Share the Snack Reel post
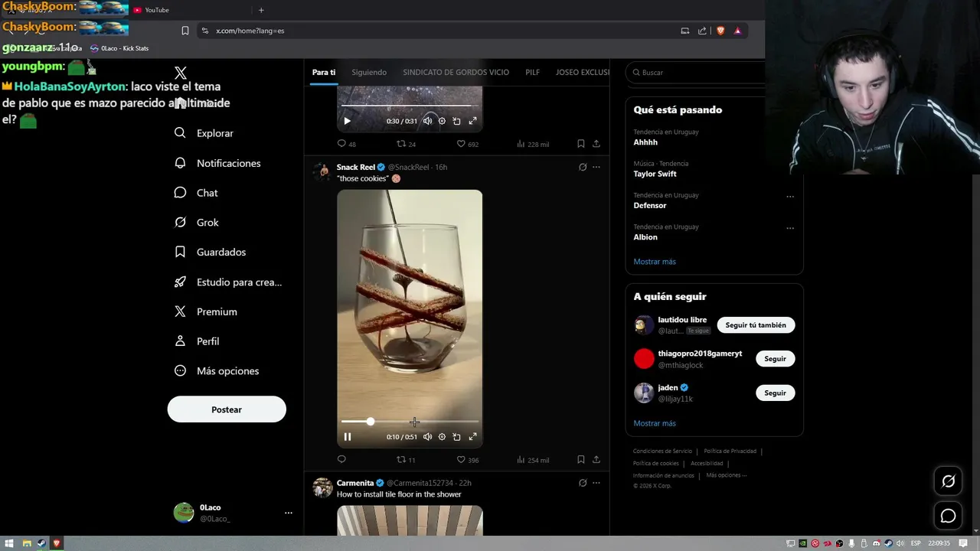The width and height of the screenshot is (980, 551). (596, 460)
